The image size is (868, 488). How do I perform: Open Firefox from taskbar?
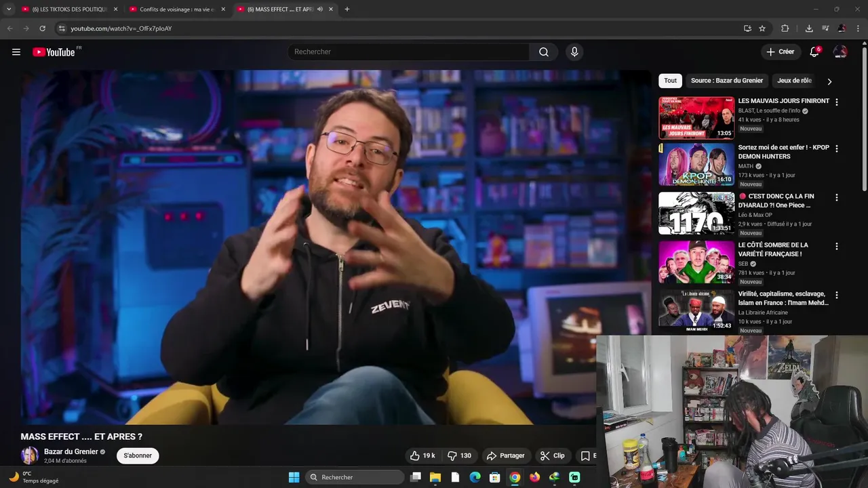point(534,477)
